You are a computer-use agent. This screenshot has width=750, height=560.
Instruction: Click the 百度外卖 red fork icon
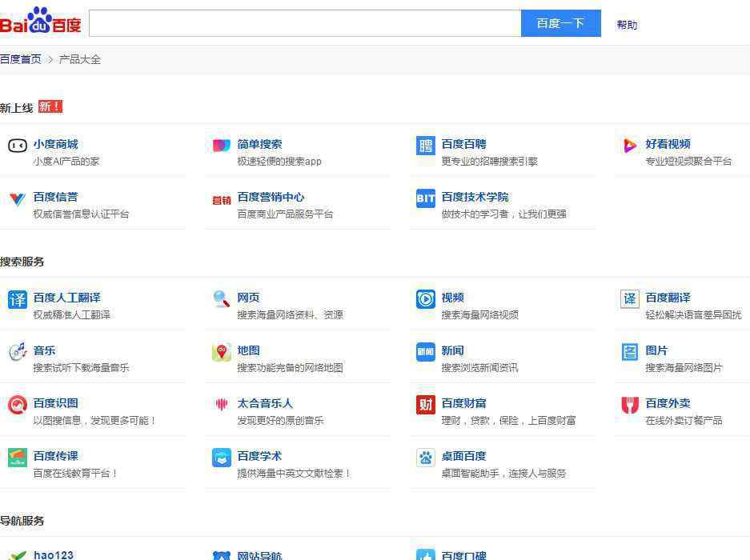tap(630, 405)
